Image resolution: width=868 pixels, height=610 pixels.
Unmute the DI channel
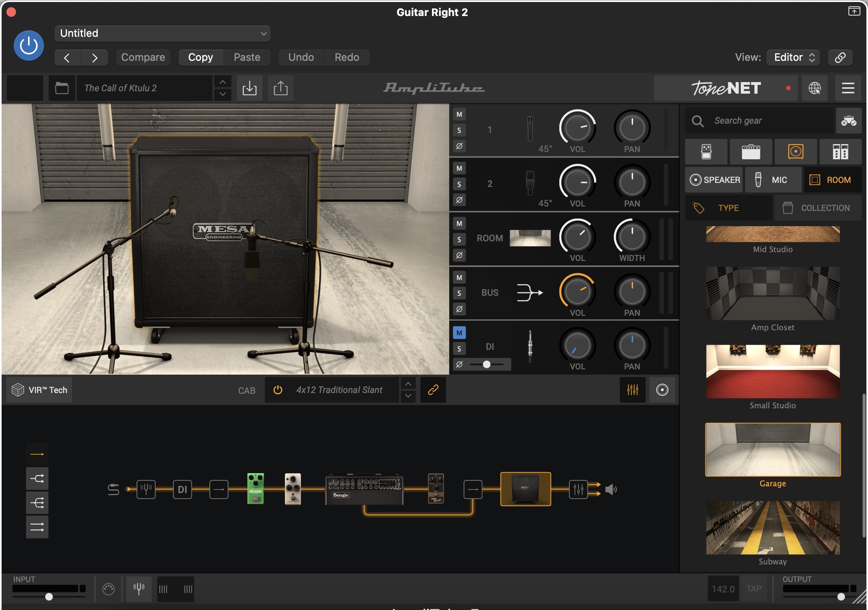[459, 333]
